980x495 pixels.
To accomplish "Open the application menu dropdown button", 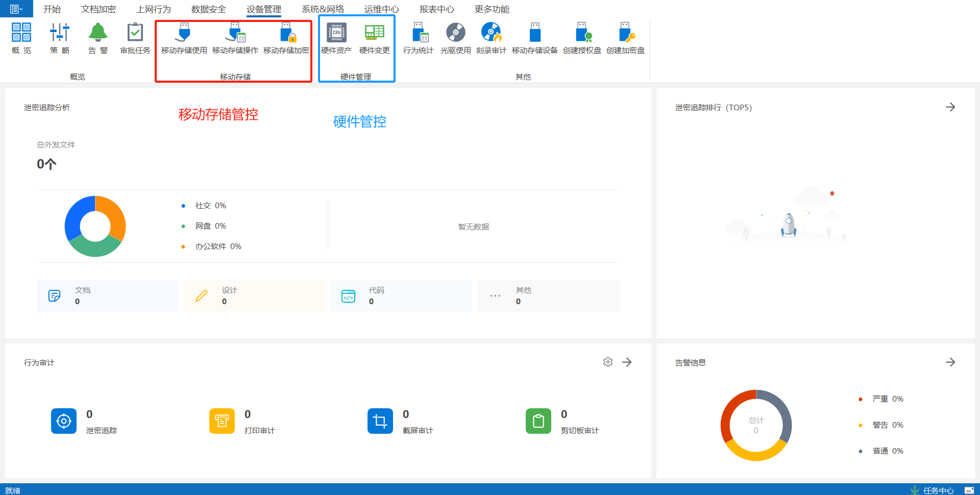I will tap(16, 9).
